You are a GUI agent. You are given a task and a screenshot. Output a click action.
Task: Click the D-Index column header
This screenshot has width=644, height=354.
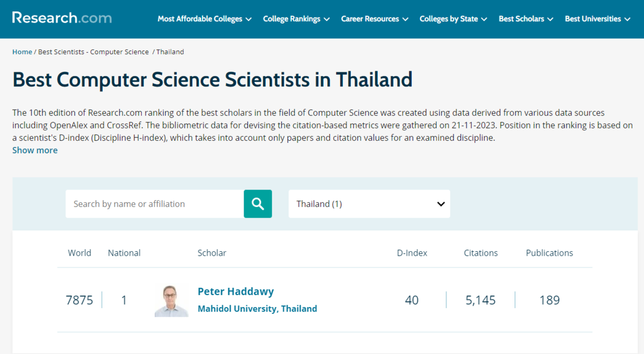tap(412, 253)
